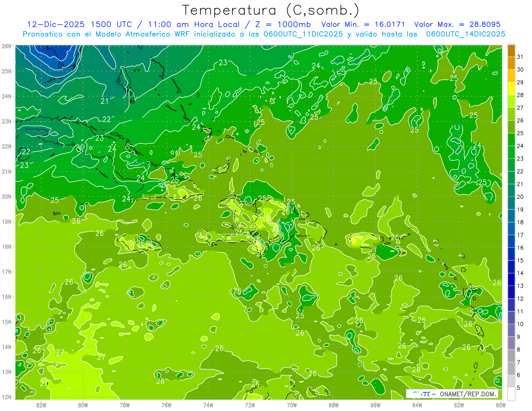Click the 74W longitude axis label
Screen dimensions: 532x411
[208, 405]
